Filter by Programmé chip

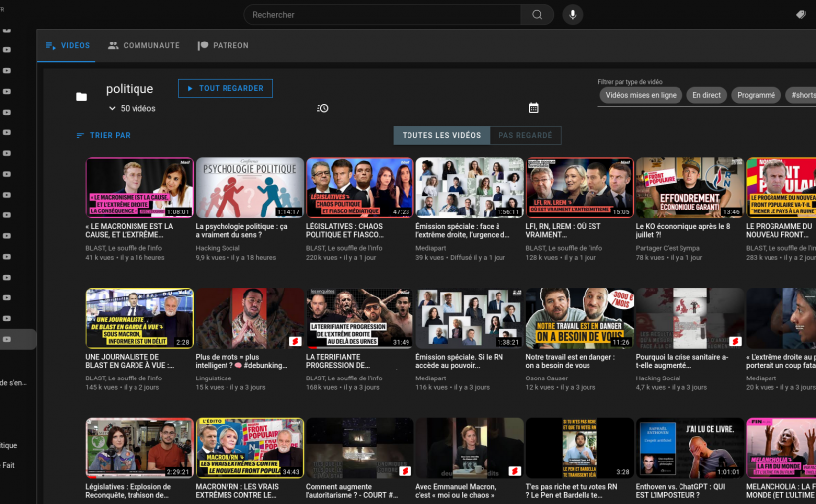[x=756, y=95]
